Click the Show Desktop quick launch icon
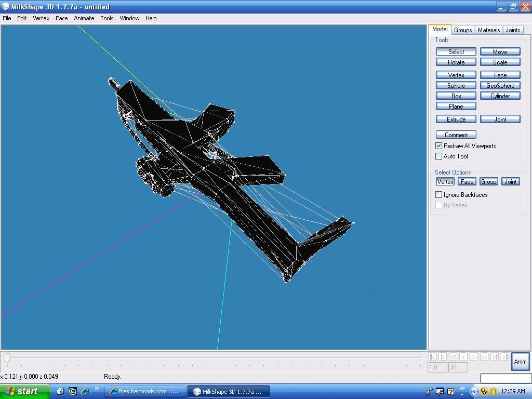Viewport: 532px width, 399px height. [60, 391]
